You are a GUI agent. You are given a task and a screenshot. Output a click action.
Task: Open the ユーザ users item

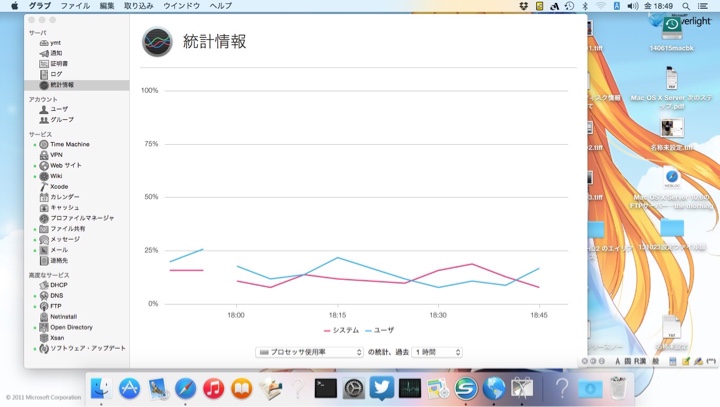54,109
